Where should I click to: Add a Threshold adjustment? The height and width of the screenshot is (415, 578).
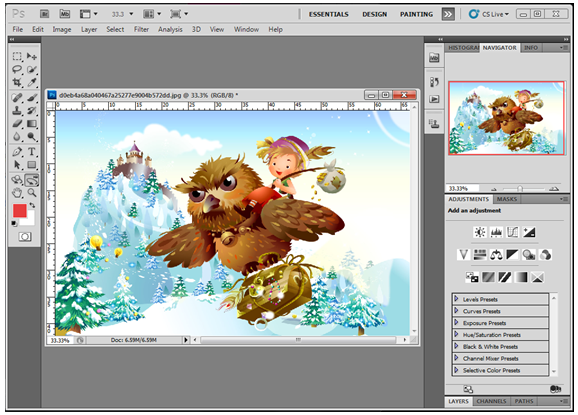coord(505,277)
